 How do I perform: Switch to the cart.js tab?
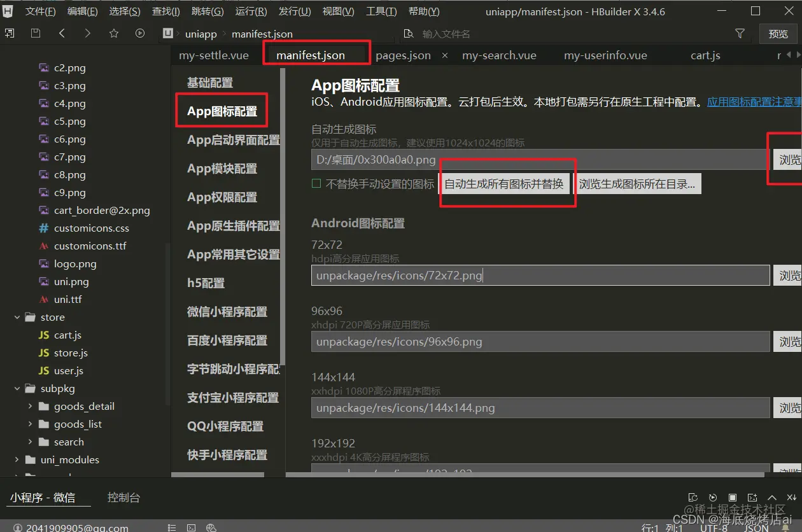[x=705, y=55]
